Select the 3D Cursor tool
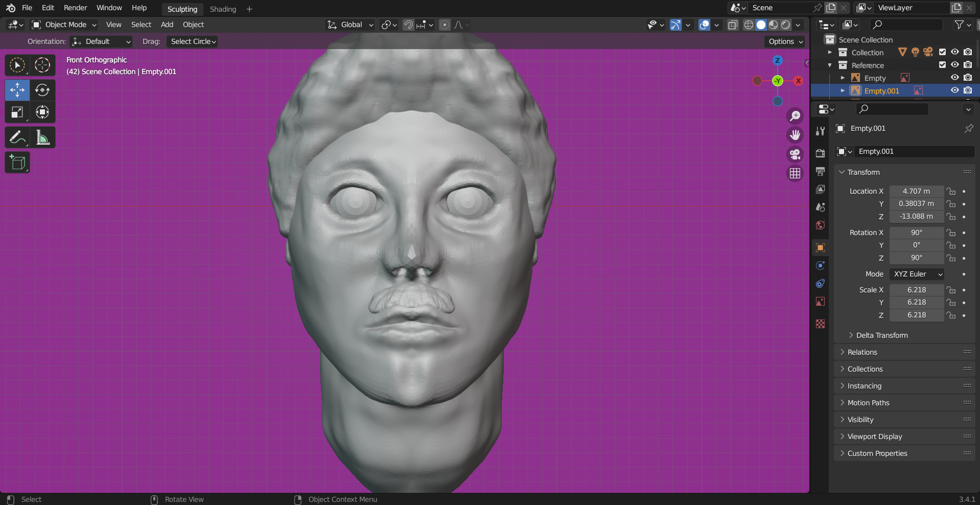980x505 pixels. 42,65
